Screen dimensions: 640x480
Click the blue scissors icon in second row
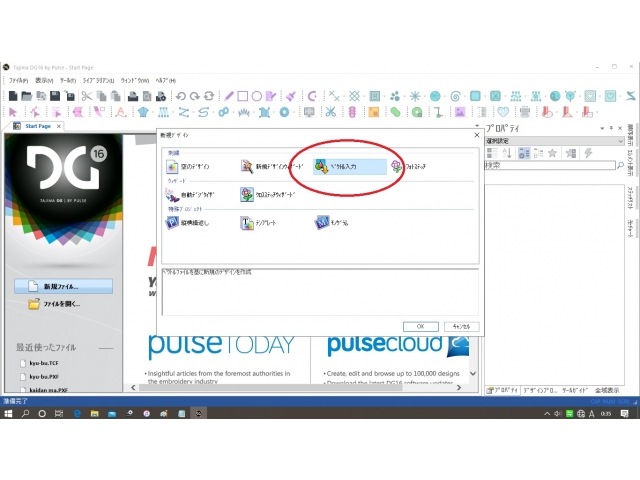pyautogui.click(x=331, y=112)
